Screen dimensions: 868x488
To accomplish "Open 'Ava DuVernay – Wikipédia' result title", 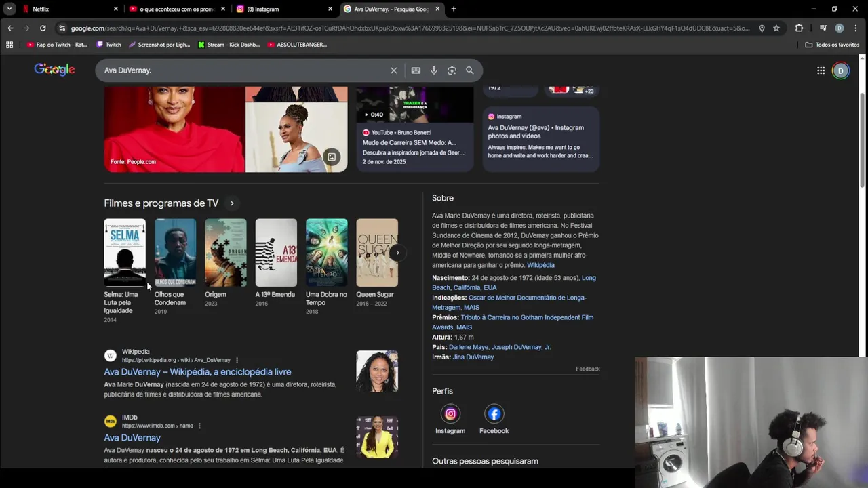I will coord(197,372).
